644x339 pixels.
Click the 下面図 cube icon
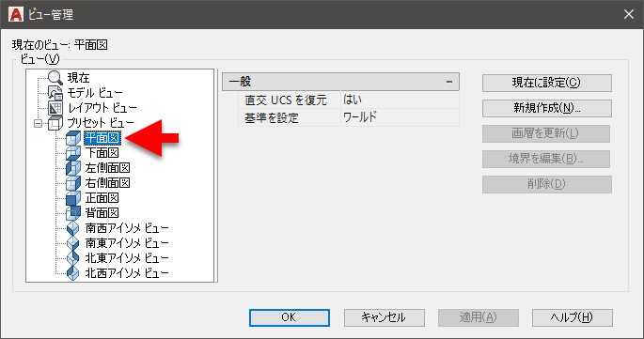73,153
